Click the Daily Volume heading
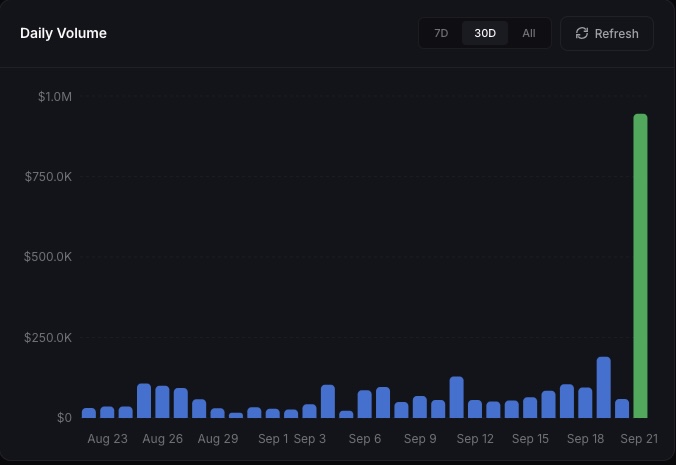 (63, 33)
